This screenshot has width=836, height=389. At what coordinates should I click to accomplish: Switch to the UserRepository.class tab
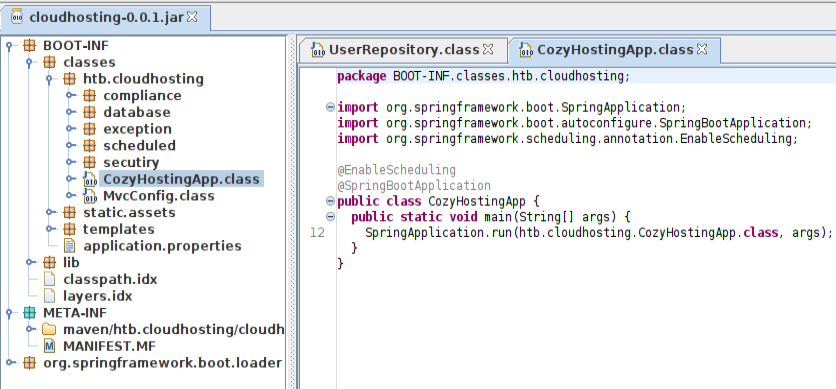[x=404, y=50]
